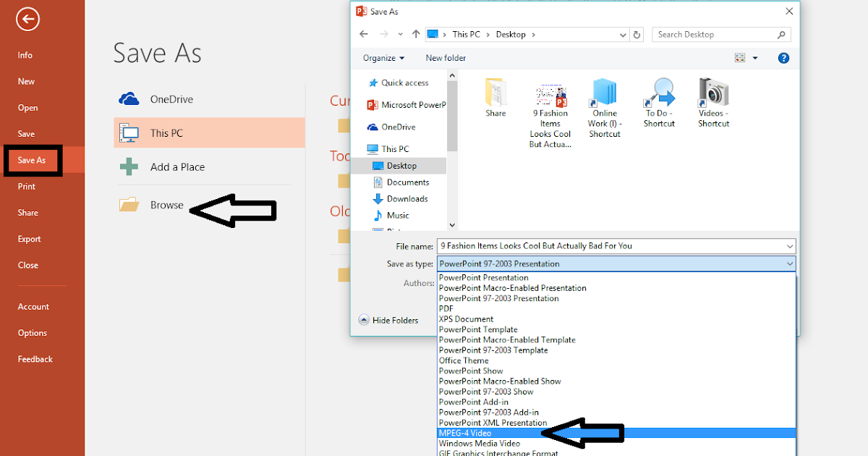Screen dimensions: 868x456
Task: Refresh the Desktop folder view
Action: point(637,34)
